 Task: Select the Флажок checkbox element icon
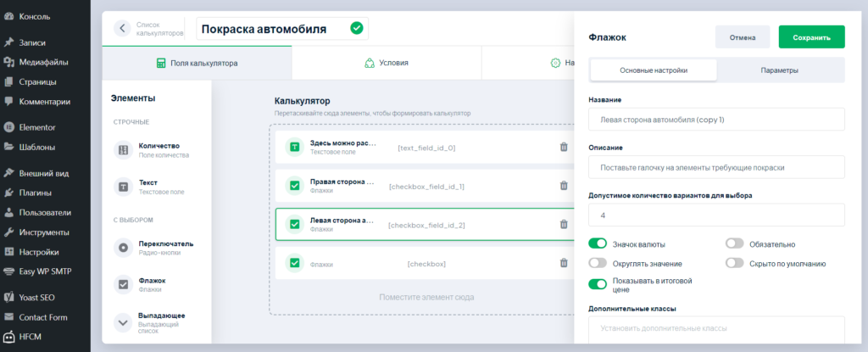(x=124, y=284)
